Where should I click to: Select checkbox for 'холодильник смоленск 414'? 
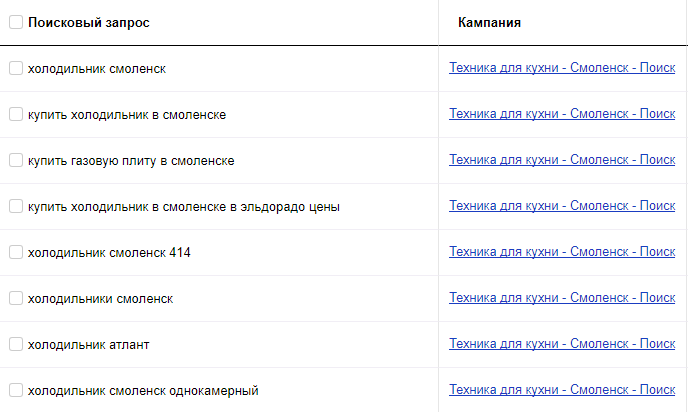click(16, 252)
